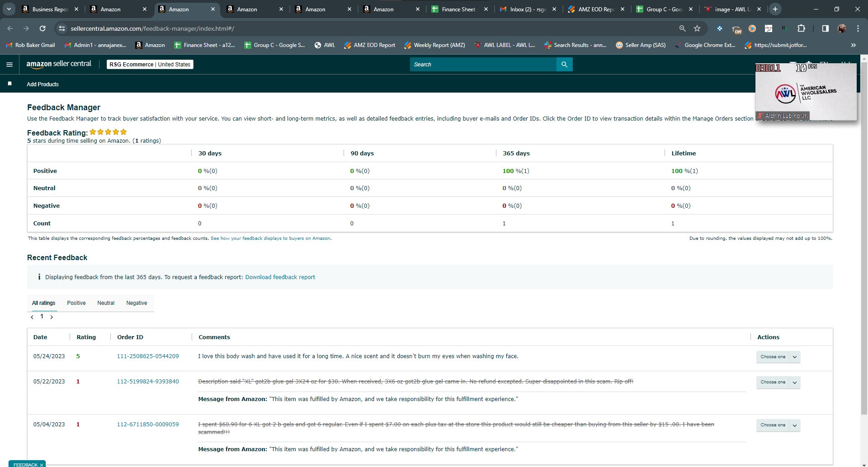This screenshot has height=467, width=868.
Task: Select the Negative feedback filter tab
Action: pos(137,303)
